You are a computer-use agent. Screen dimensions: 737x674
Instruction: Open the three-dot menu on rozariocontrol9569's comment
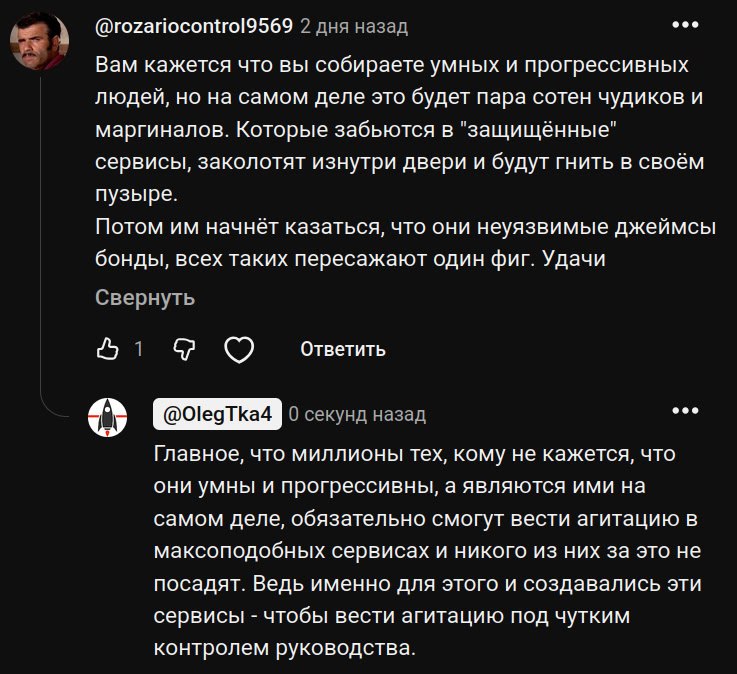[x=684, y=24]
